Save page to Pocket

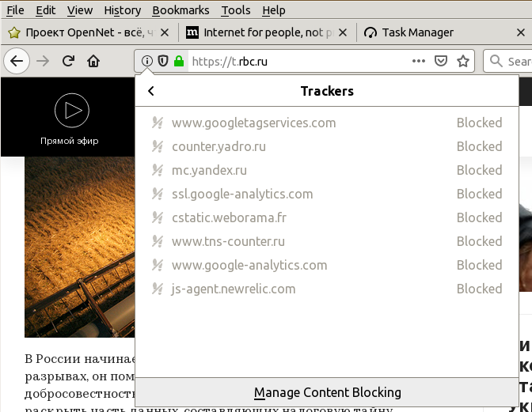[441, 61]
